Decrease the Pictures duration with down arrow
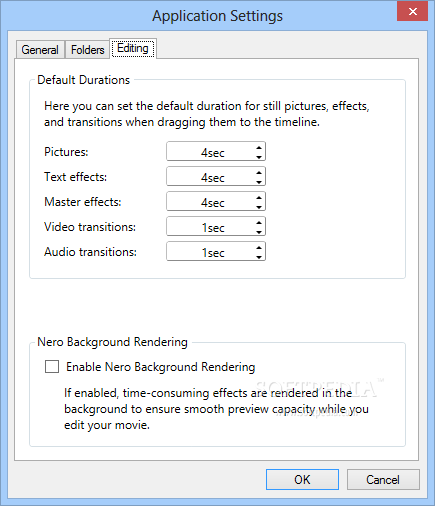Viewport: 435px width, 506px height. coord(259,156)
